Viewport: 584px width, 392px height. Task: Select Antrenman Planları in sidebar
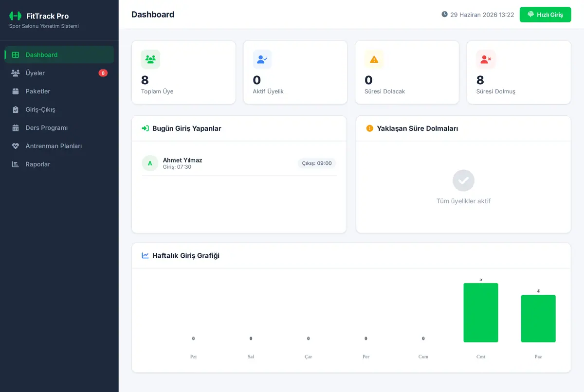pos(59,146)
